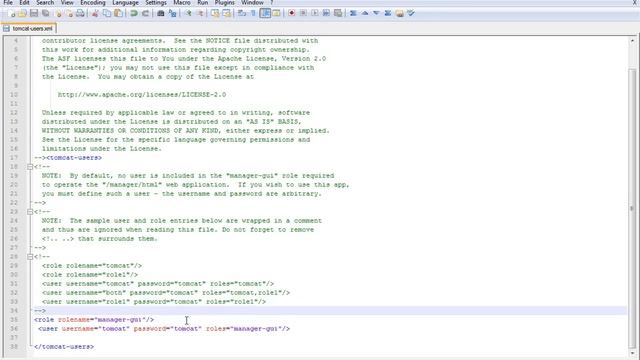The width and height of the screenshot is (640, 360).
Task: Click the check-mark icon at toolbar end
Action: [x=411, y=13]
